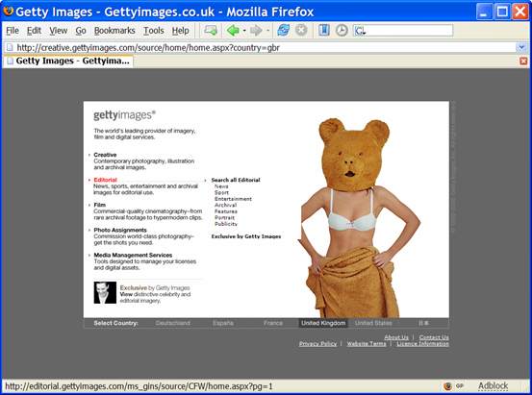This screenshot has width=532, height=395.
Task: Click the Privacy Policy footer link
Action: pos(317,343)
